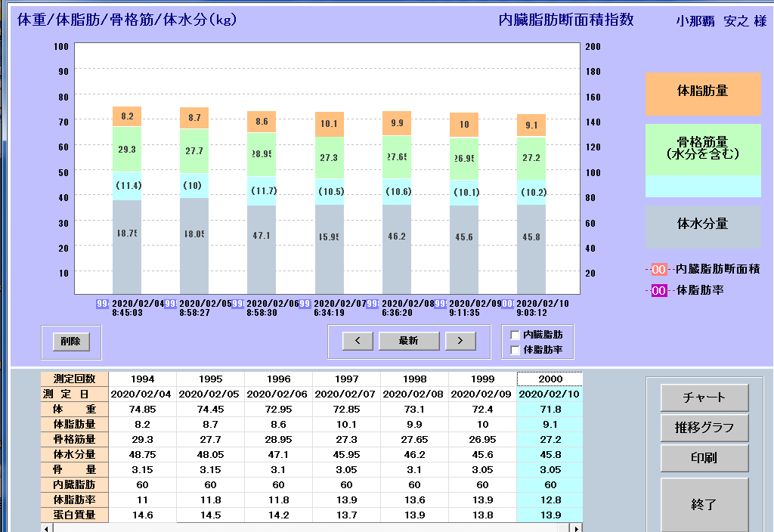Select measurement column 1998
This screenshot has width=774, height=532.
point(415,379)
